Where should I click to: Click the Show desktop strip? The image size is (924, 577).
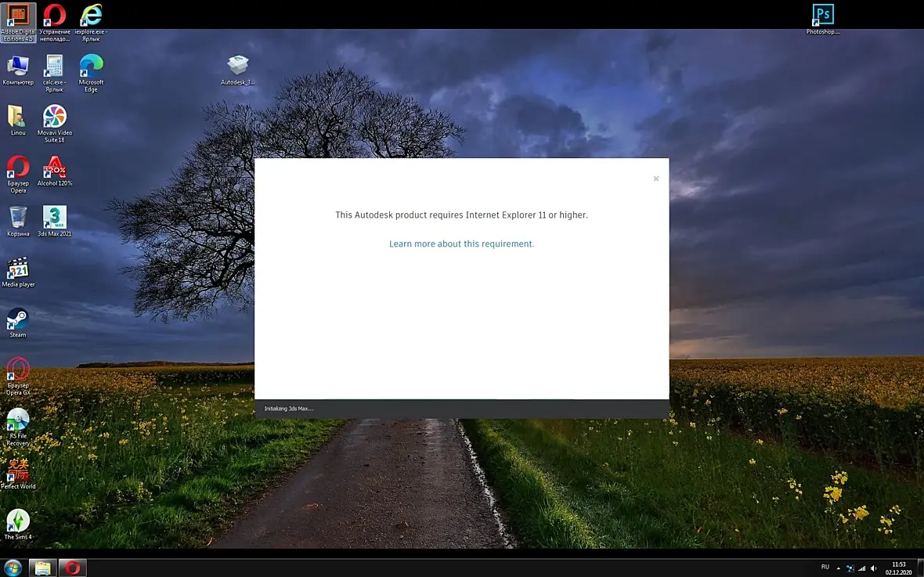(920, 568)
